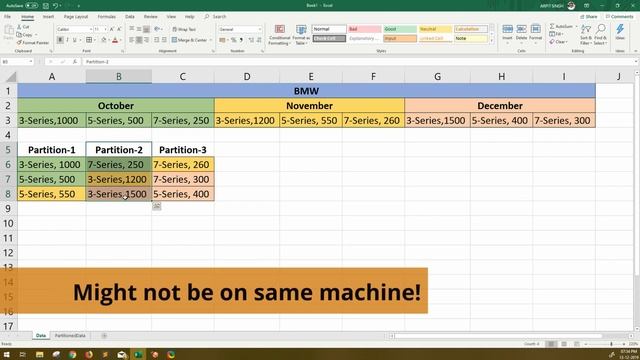Open Find & Select magnifier
Screen dimensions: 640x360
tap(600, 35)
